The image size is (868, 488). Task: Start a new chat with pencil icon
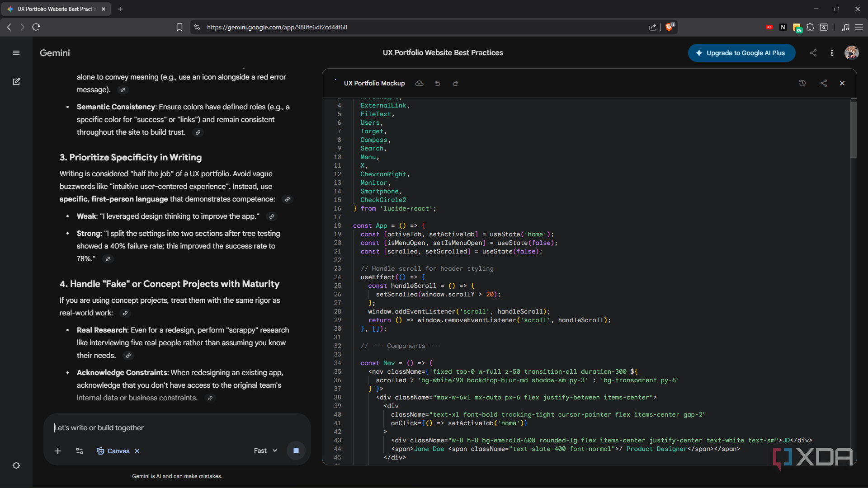pyautogui.click(x=16, y=82)
